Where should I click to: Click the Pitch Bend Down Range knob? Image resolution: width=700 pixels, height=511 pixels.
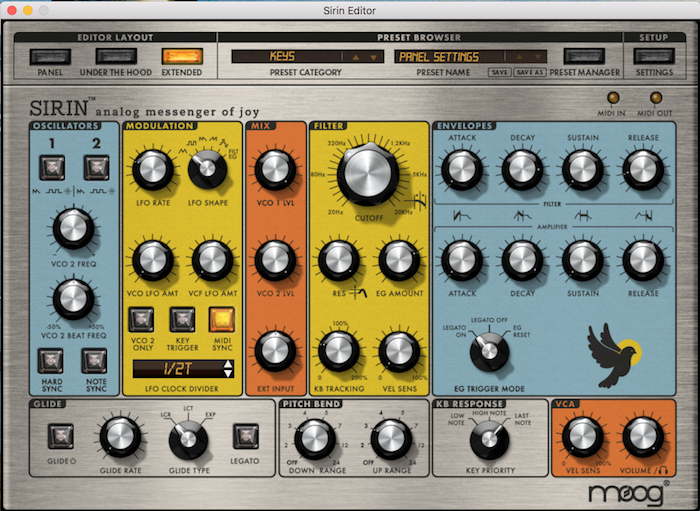coord(315,439)
